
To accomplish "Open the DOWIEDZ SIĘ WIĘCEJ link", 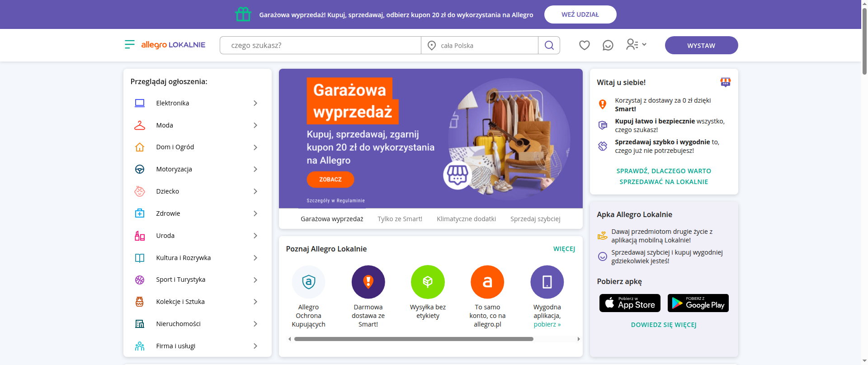I will 664,325.
